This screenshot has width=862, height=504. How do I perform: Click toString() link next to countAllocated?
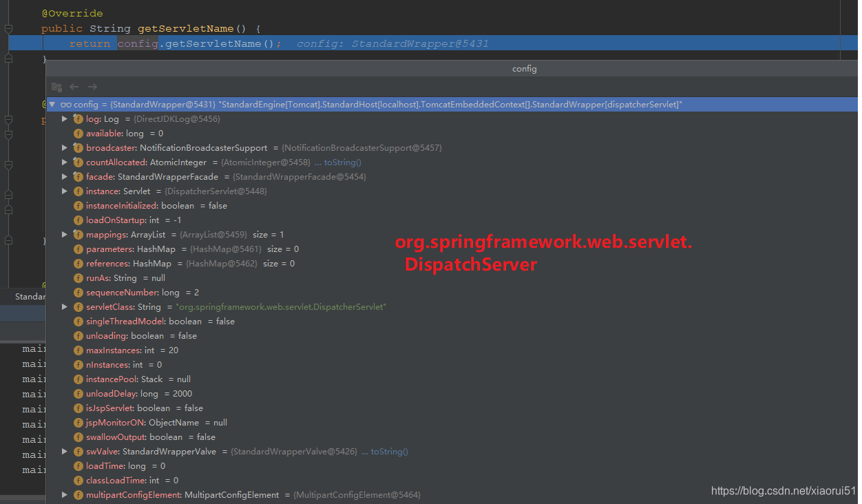click(342, 162)
